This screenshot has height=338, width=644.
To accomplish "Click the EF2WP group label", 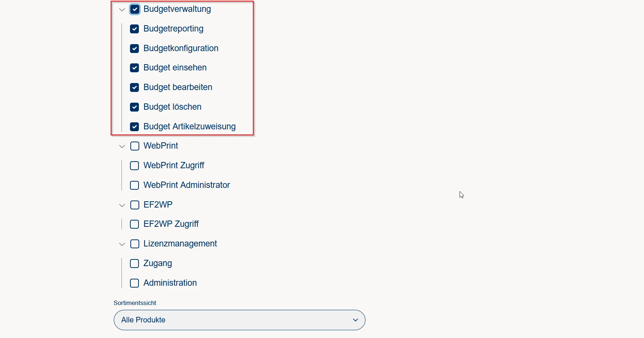I will [158, 205].
